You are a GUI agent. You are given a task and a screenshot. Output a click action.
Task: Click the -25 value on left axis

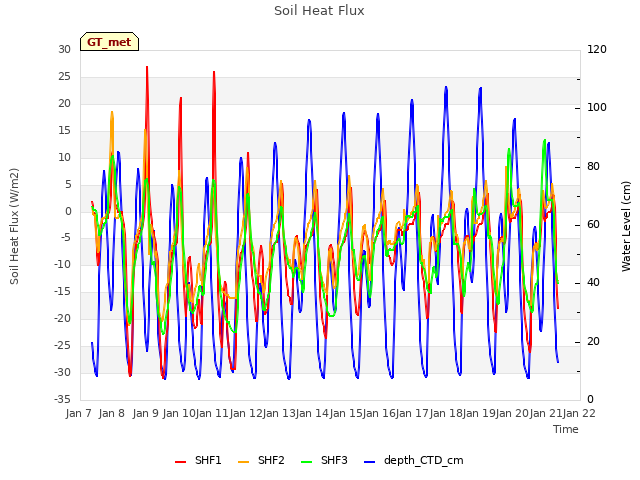click(62, 345)
